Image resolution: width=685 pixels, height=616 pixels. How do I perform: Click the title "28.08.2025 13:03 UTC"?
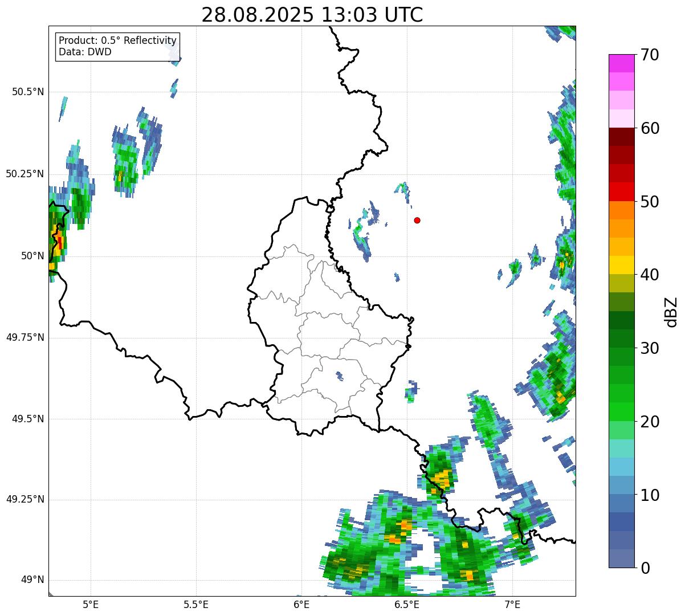[x=312, y=15]
